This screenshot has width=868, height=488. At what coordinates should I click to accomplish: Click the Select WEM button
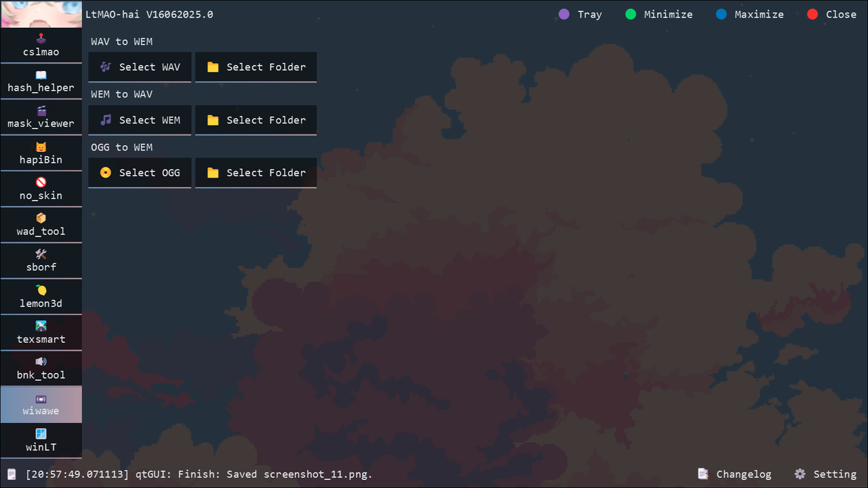(x=140, y=120)
